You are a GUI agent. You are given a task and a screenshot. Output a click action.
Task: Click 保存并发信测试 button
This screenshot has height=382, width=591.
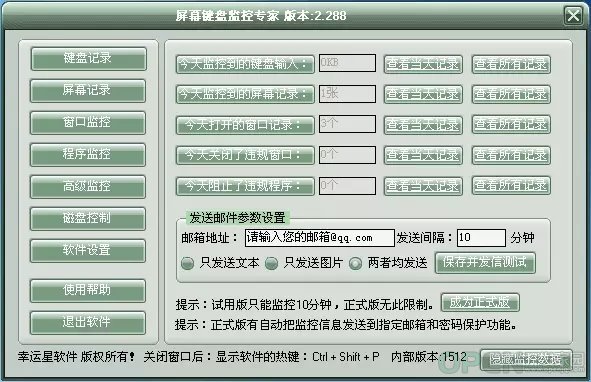pyautogui.click(x=485, y=263)
